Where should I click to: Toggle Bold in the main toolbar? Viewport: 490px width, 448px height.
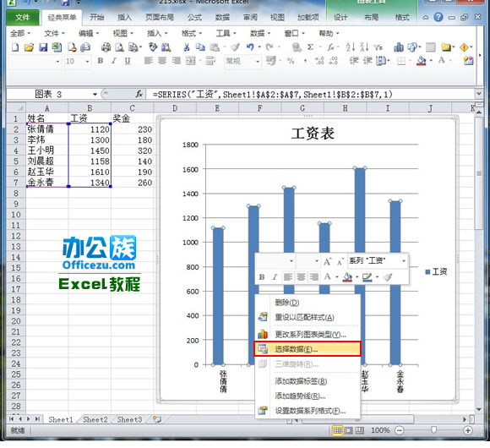[x=101, y=61]
